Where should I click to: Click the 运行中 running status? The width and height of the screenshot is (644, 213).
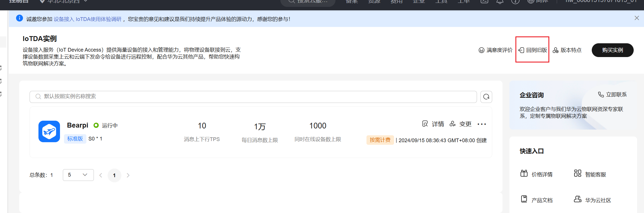110,126
